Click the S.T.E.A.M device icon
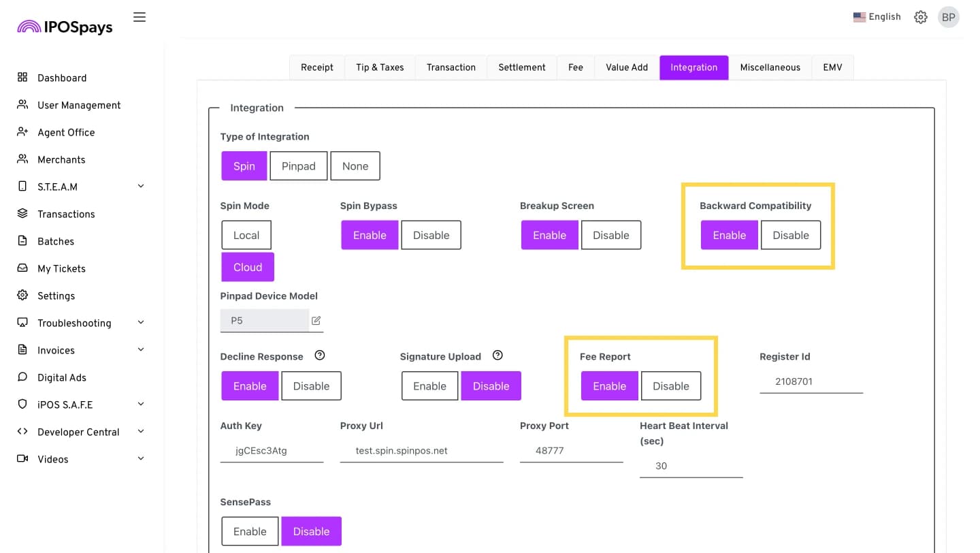 (22, 187)
